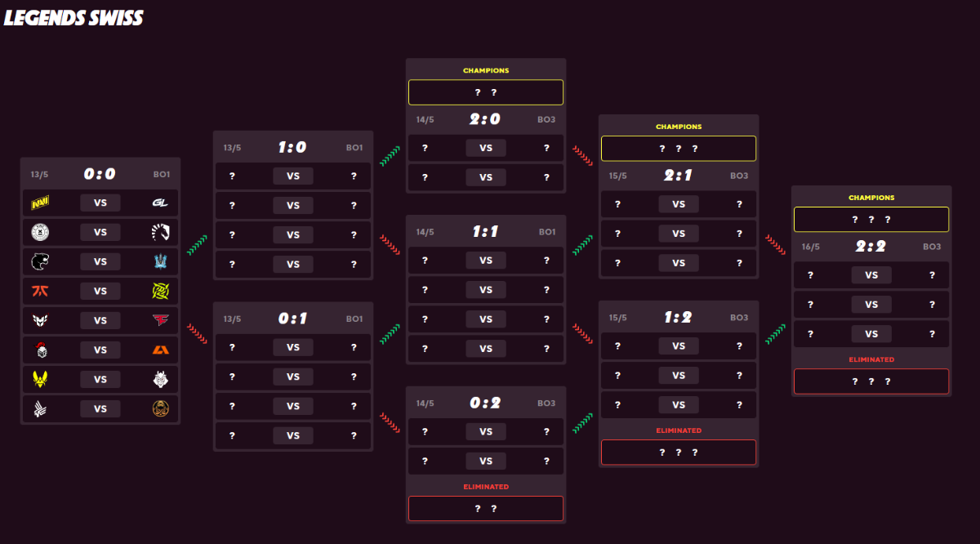Click the Champions box in 2:2 bracket
This screenshot has width=980, height=544.
[871, 220]
